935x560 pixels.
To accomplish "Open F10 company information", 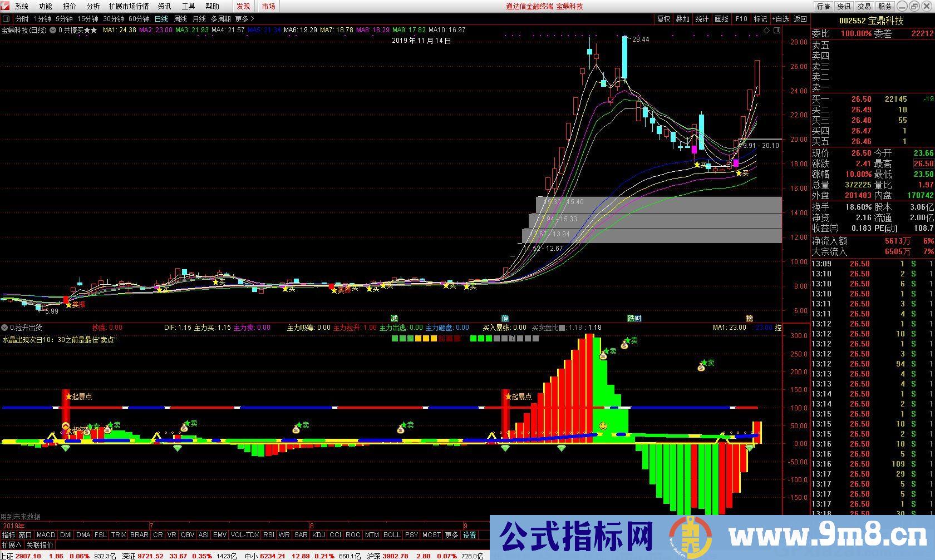I will tap(741, 19).
